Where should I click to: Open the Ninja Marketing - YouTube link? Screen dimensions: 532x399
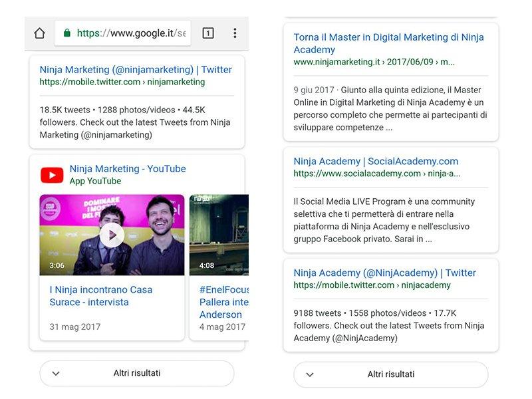point(128,169)
